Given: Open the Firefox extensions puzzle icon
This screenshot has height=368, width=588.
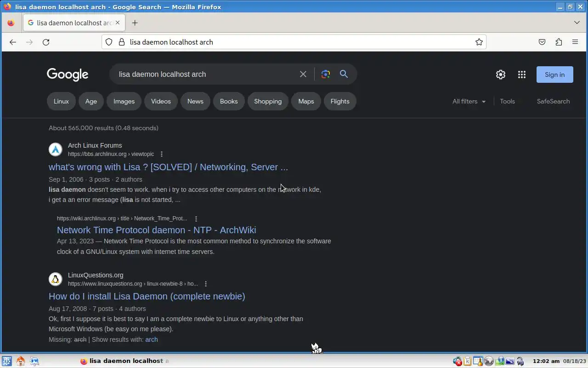Looking at the screenshot, I should pos(559,42).
